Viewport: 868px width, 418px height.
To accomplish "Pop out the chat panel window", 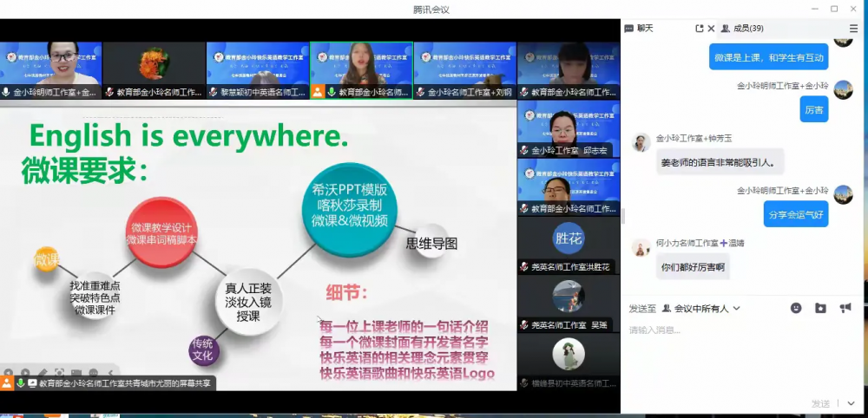I will pos(700,29).
